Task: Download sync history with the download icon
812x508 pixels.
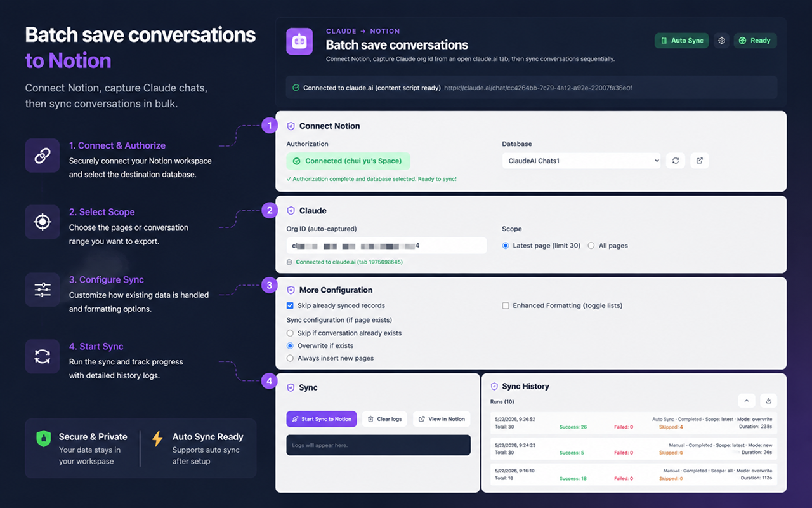Action: 768,401
